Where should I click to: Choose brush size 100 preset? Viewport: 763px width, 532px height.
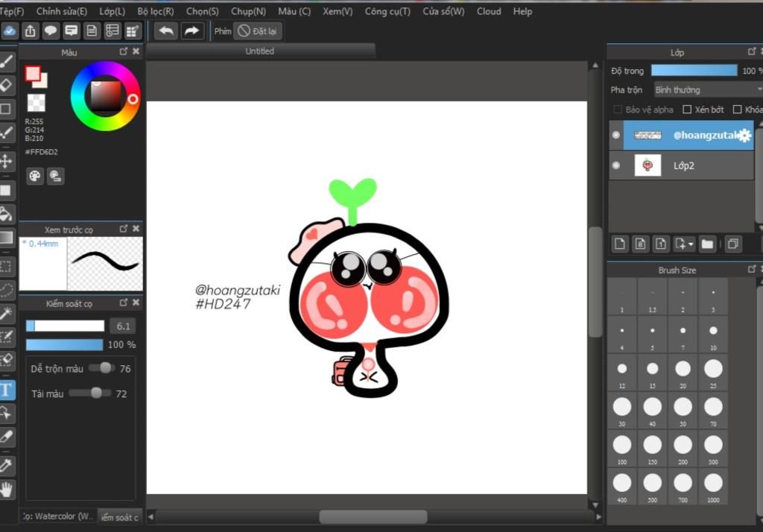(622, 448)
